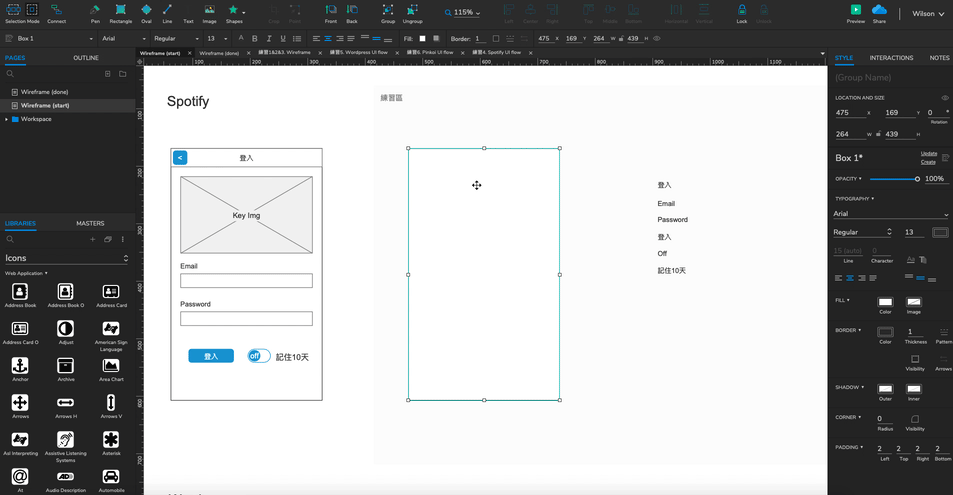Viewport: 953px width, 495px height.
Task: Open the Arial font dropdown in format bar
Action: pos(123,38)
